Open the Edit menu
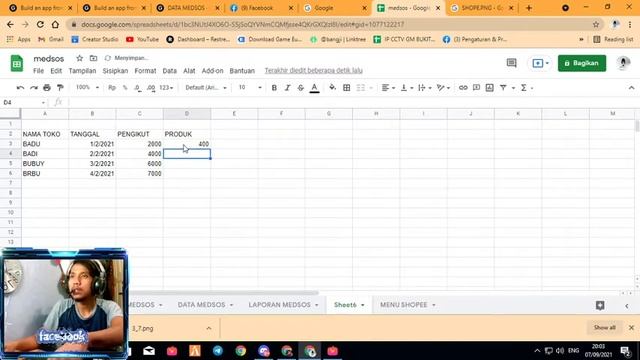The height and width of the screenshot is (360, 640). [x=56, y=71]
